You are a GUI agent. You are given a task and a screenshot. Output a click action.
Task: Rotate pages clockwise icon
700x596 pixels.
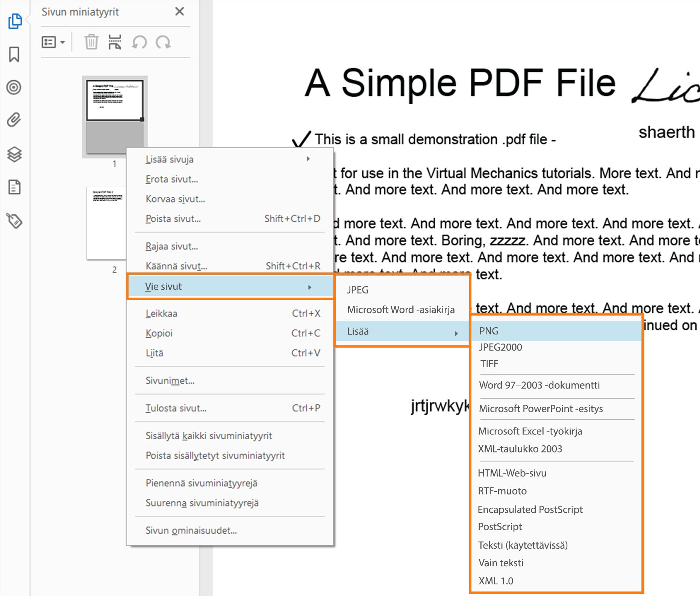pos(163,42)
